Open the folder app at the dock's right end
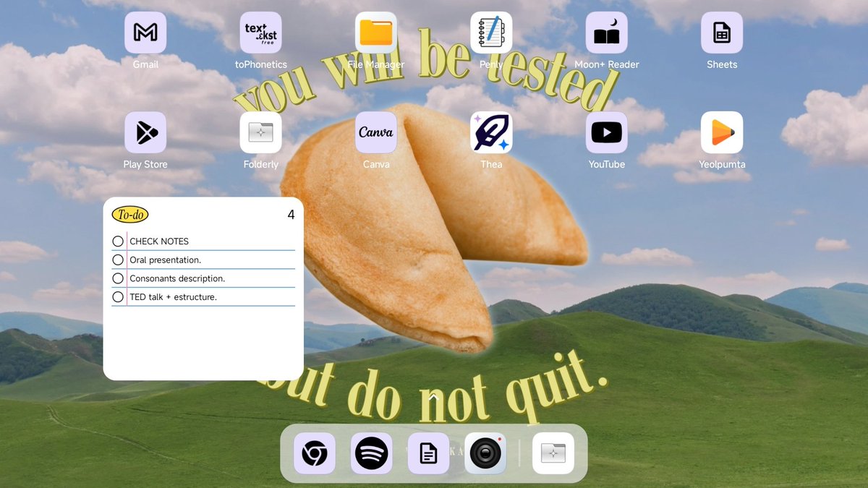The height and width of the screenshot is (488, 868). coord(553,453)
